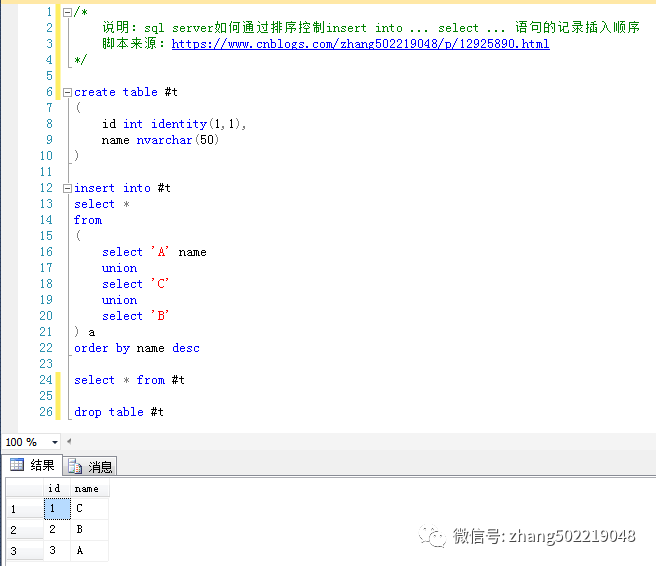Select the name column header
The height and width of the screenshot is (566, 656).
coord(90,489)
